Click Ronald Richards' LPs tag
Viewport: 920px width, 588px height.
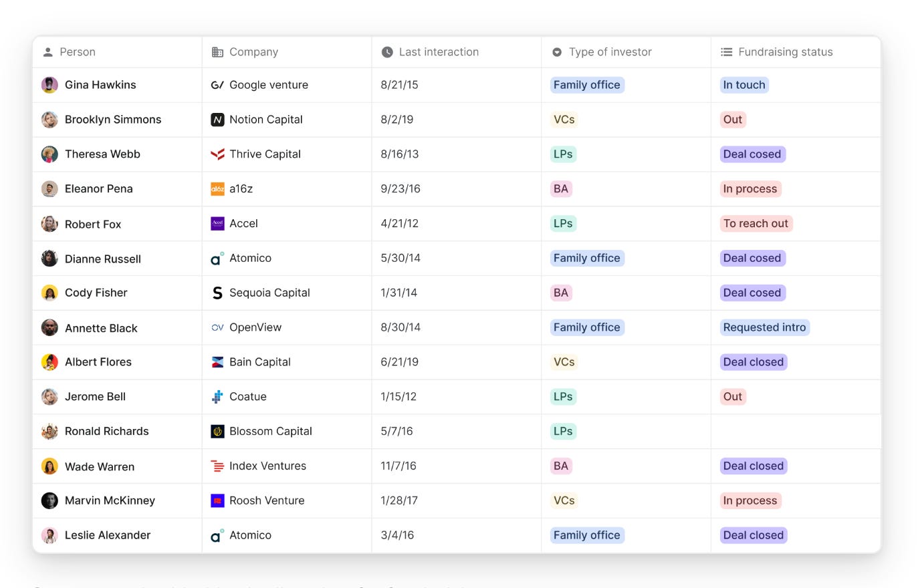tap(563, 432)
